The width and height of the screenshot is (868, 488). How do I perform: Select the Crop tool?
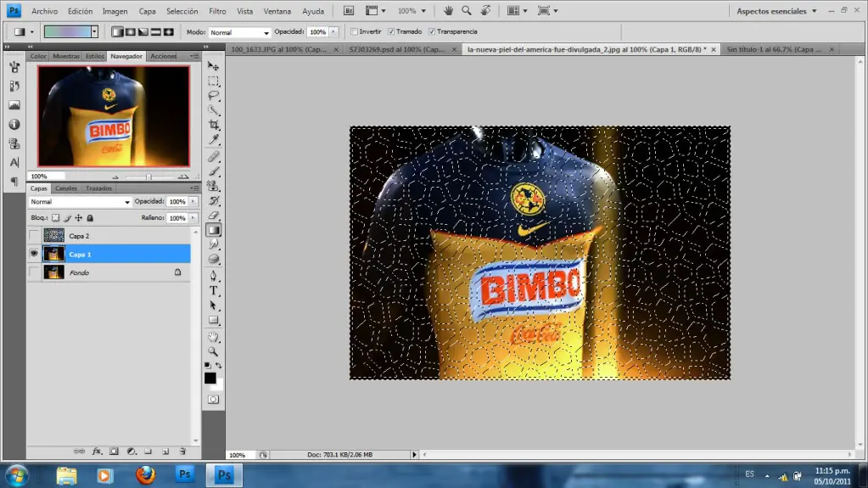(x=213, y=125)
